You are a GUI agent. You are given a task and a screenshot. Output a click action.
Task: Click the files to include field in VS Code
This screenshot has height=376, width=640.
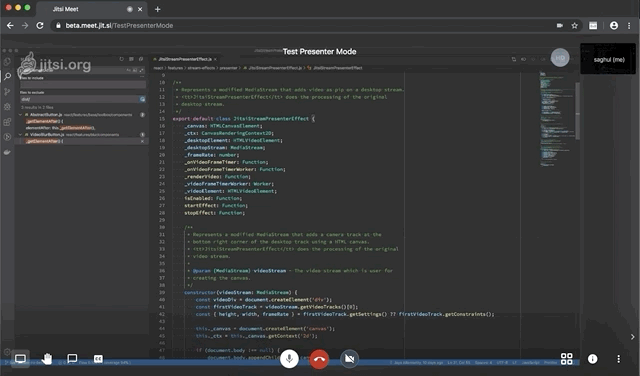click(83, 85)
